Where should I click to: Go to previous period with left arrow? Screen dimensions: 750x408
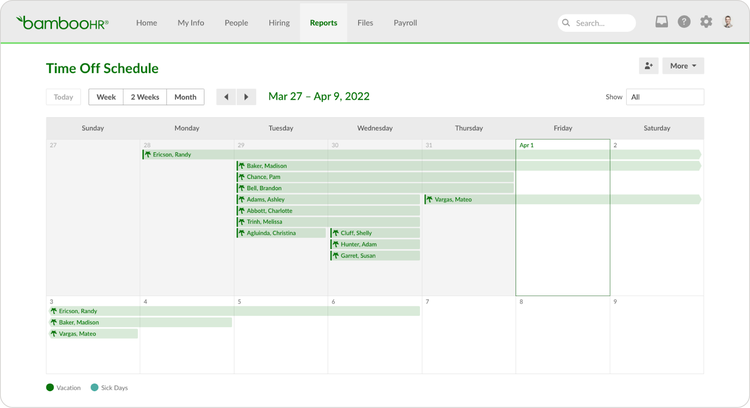coord(226,97)
